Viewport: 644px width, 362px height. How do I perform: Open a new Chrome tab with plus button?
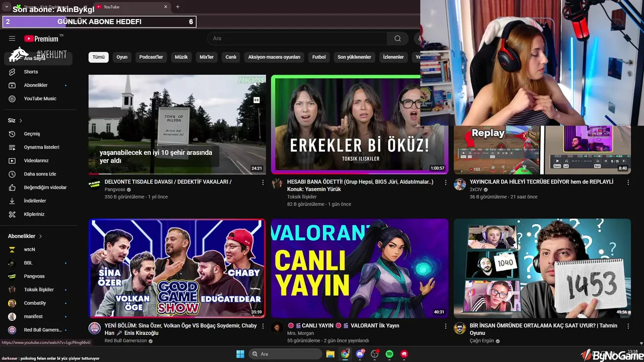tap(178, 7)
